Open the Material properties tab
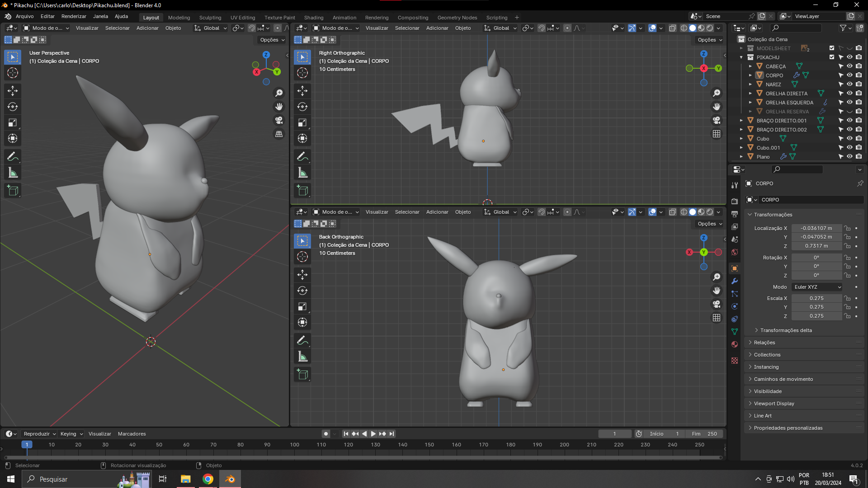Viewport: 868px width, 488px height. tap(735, 344)
